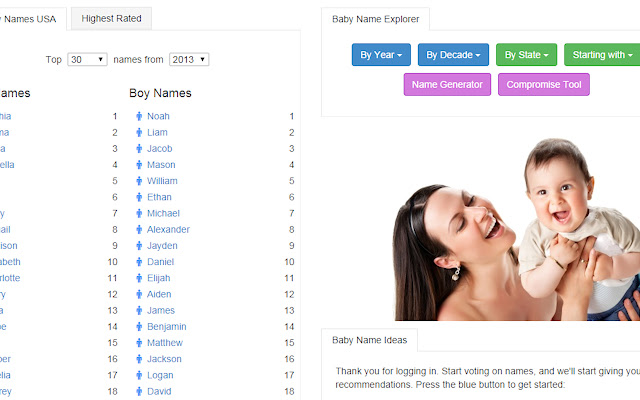Open the Name Generator tool

click(447, 84)
